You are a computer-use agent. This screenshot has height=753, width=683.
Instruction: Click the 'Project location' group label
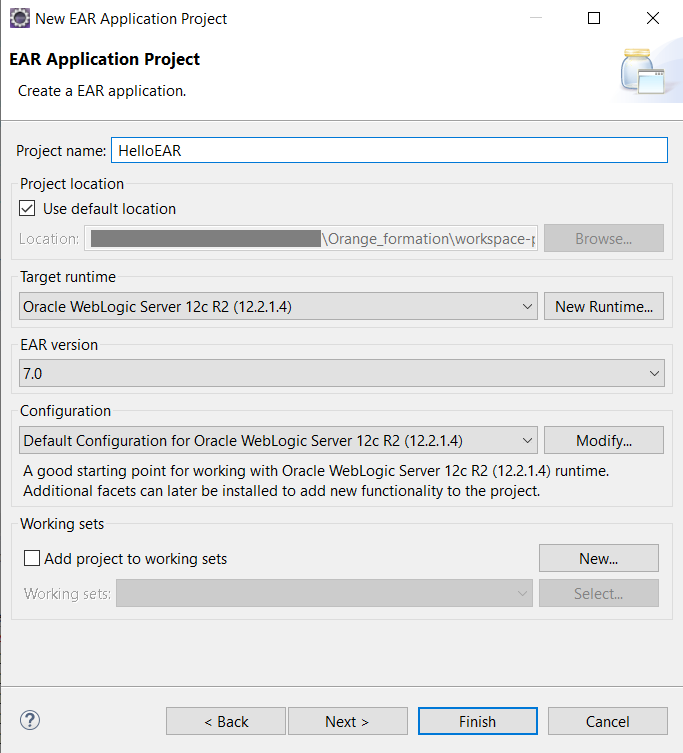coord(72,184)
